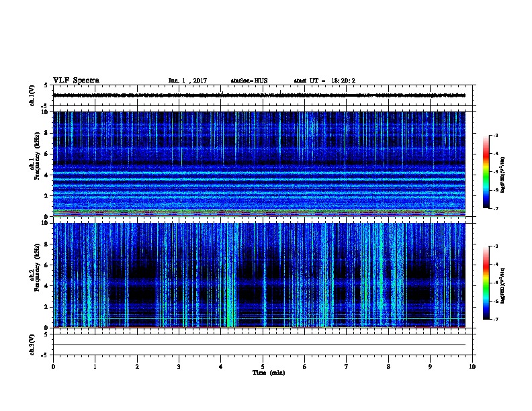Click the "1" tick on the time axis

pyautogui.click(x=95, y=367)
